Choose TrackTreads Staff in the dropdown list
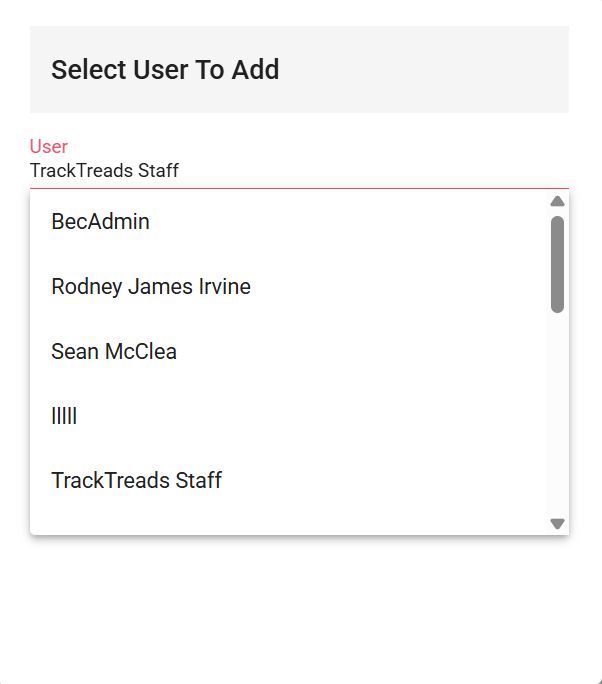The width and height of the screenshot is (602, 684). (136, 481)
